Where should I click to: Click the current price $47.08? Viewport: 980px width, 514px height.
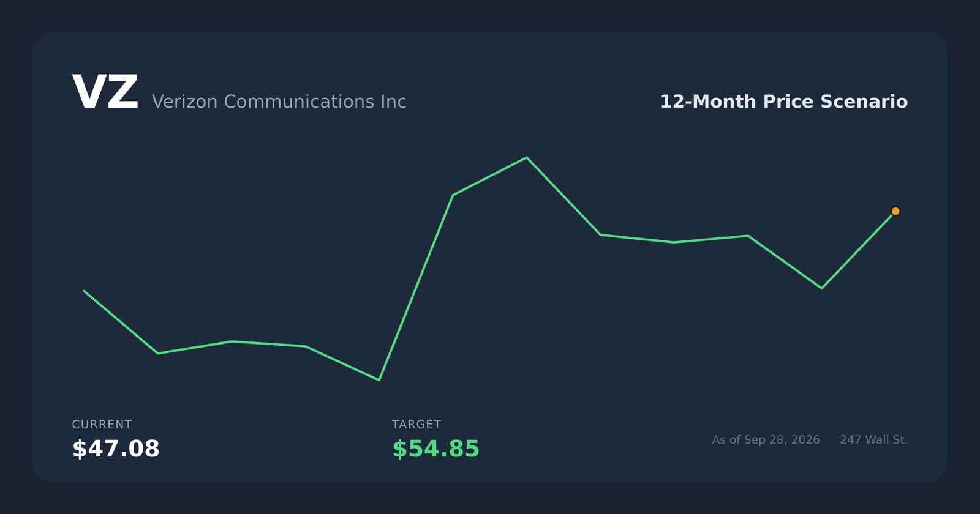click(116, 449)
